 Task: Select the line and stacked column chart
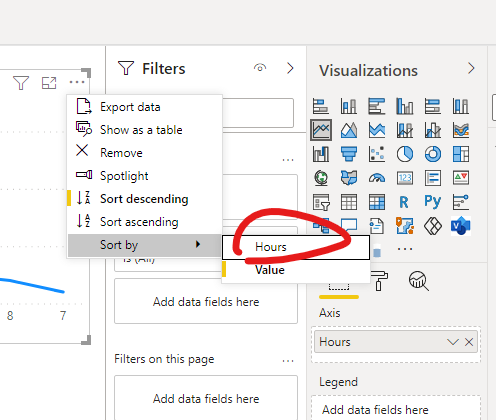[405, 130]
